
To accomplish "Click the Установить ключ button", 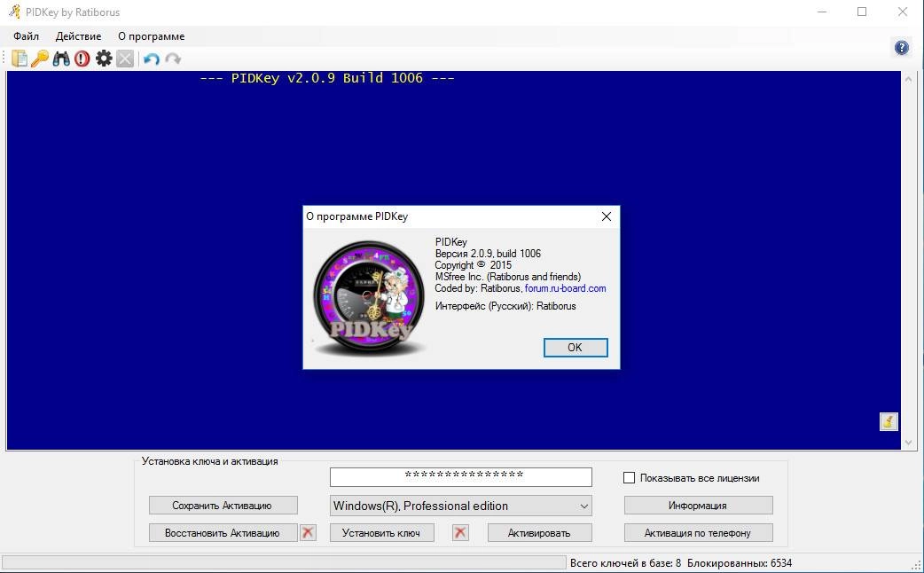I will (381, 533).
